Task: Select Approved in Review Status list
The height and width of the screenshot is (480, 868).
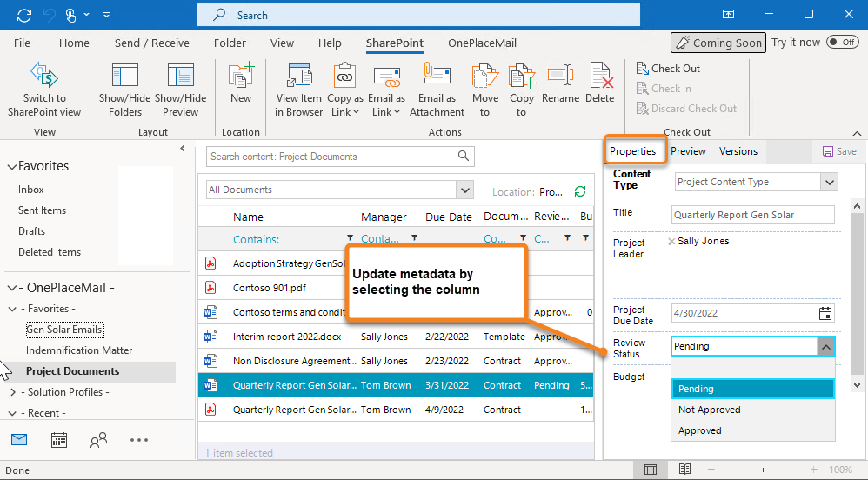Action: click(x=700, y=430)
